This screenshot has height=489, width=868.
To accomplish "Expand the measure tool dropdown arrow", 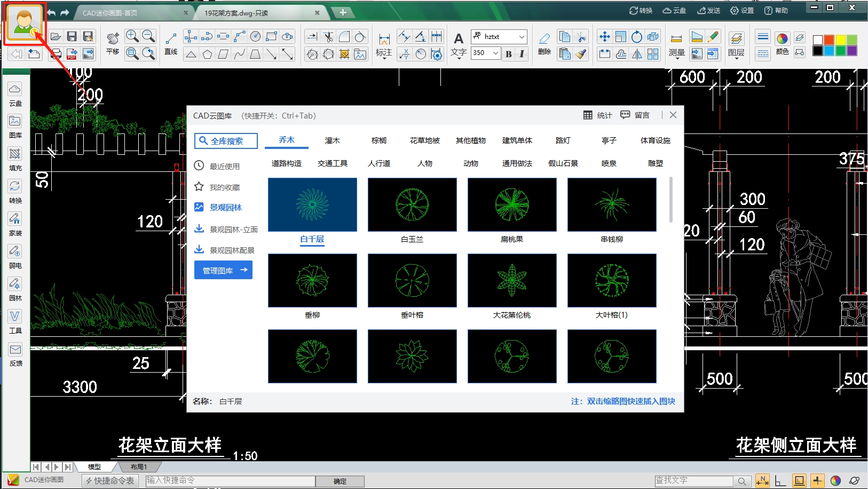I will (x=676, y=58).
